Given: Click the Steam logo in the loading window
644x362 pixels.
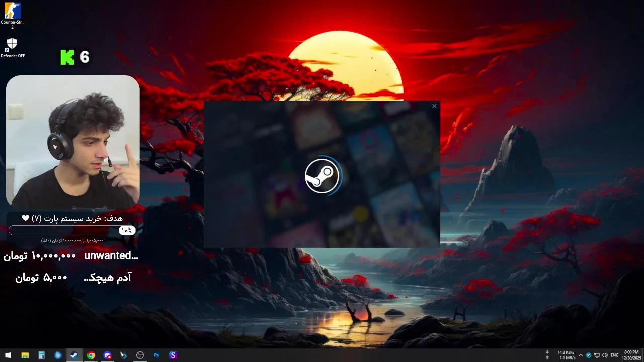Looking at the screenshot, I should pos(323,175).
